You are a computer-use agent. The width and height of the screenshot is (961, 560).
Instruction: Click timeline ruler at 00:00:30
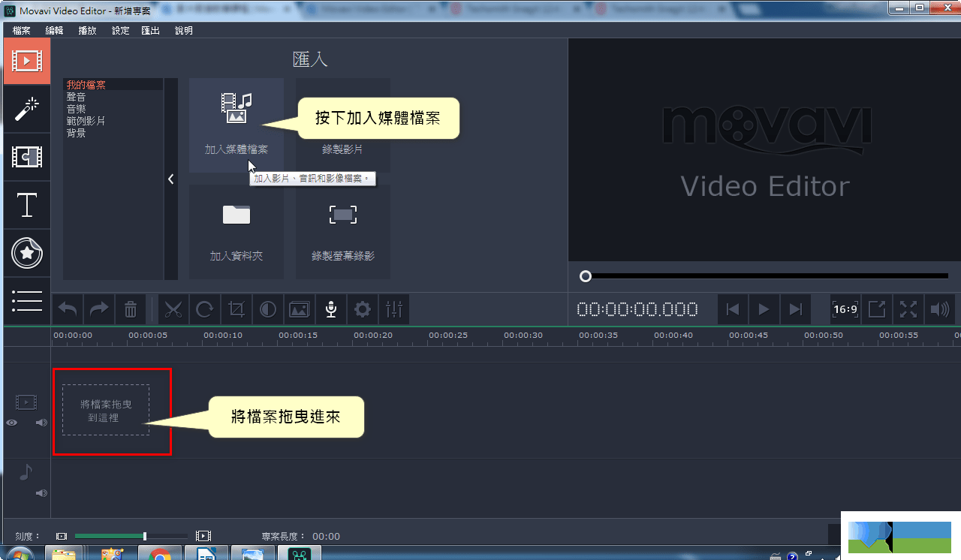click(523, 336)
